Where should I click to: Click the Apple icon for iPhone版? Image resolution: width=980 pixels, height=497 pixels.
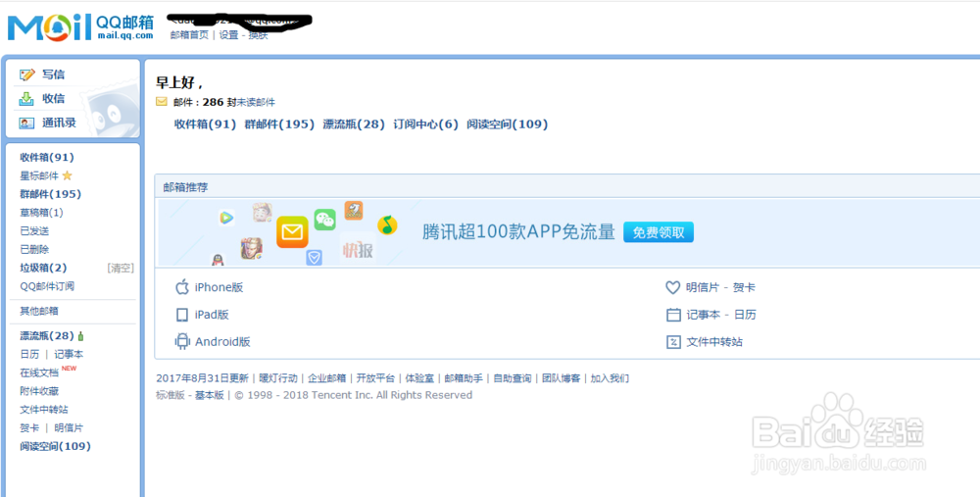pyautogui.click(x=182, y=287)
